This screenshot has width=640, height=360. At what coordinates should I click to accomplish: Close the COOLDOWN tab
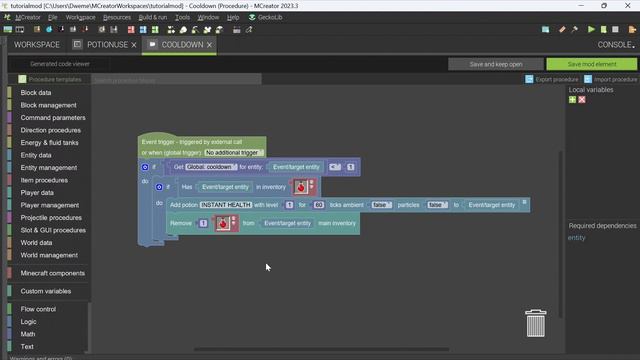[x=209, y=45]
